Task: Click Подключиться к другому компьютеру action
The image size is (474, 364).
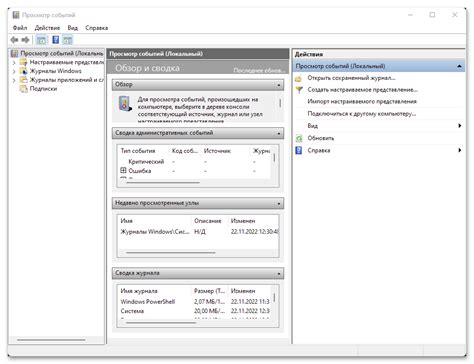Action: click(361, 114)
